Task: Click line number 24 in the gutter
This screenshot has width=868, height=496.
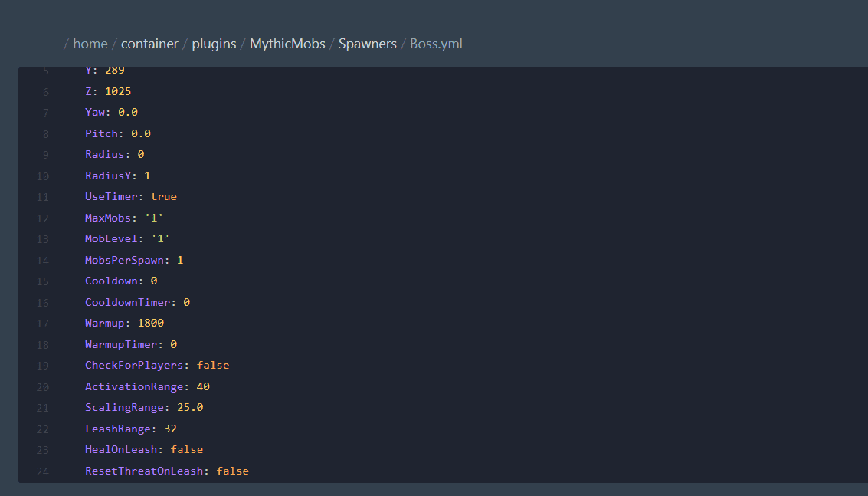Action: 42,471
